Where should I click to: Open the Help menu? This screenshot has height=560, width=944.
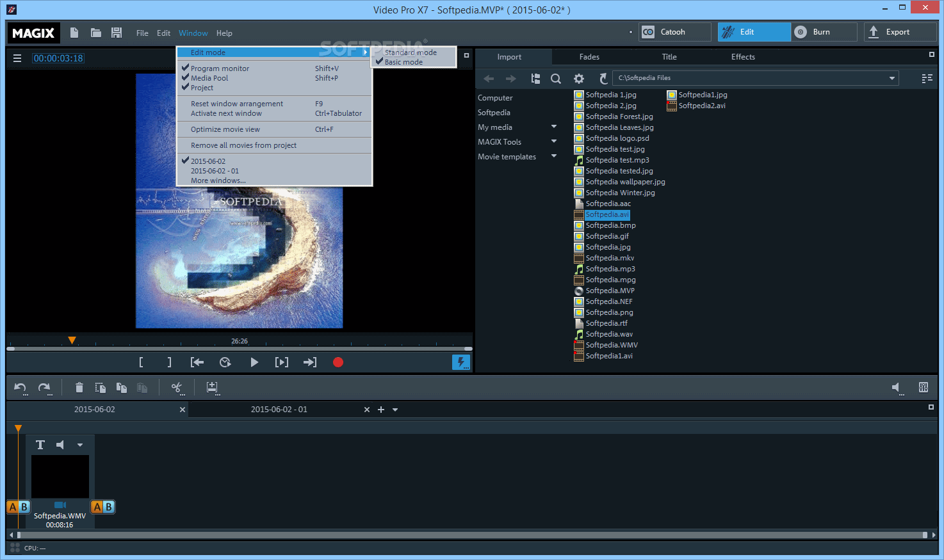click(x=224, y=33)
